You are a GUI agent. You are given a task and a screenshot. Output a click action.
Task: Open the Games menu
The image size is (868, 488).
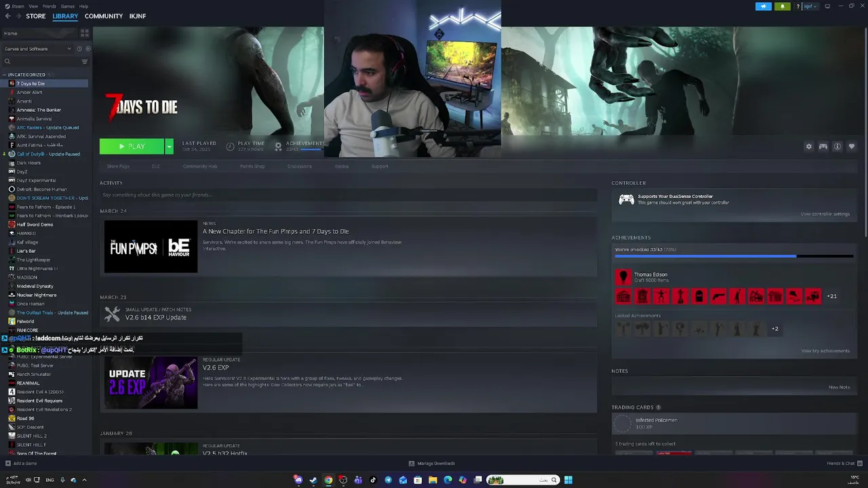tap(68, 6)
